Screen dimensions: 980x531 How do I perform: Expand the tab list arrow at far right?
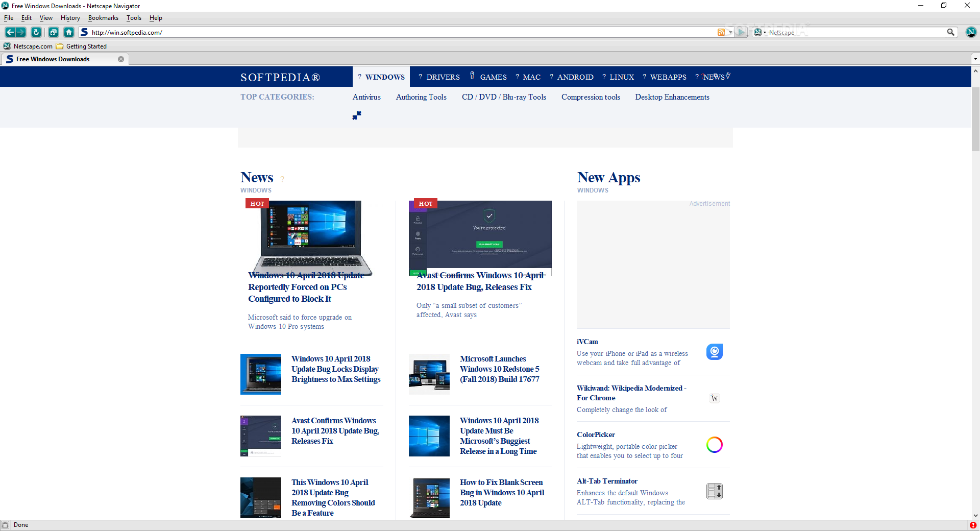[x=975, y=59]
